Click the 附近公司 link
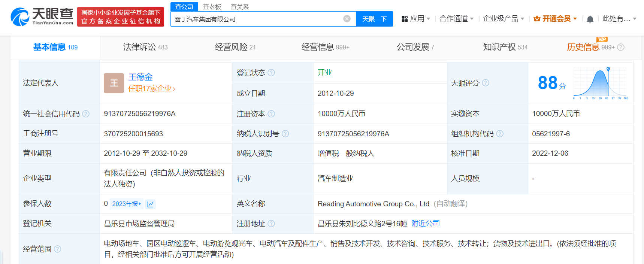The image size is (644, 264). pos(425,224)
